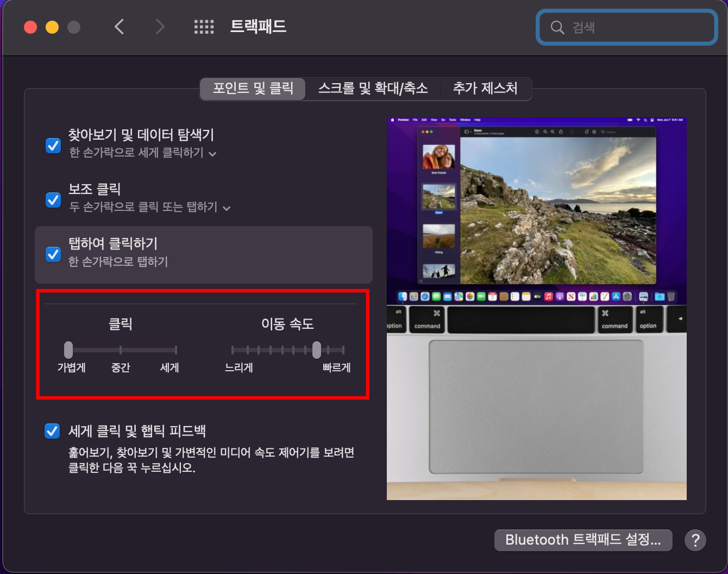Toggle 세게 클릭 및 햅틱 피드백 checkbox
Screen dimensions: 728x574
pyautogui.click(x=52, y=431)
